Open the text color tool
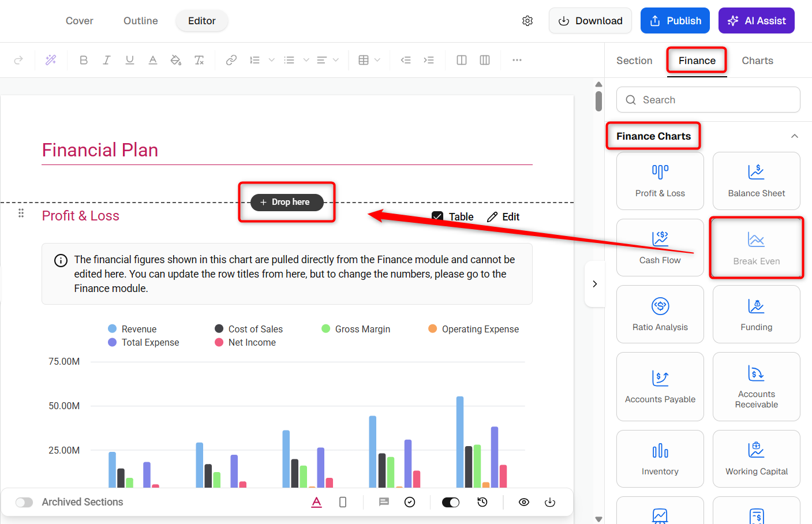Viewport: 812px width, 524px height. pyautogui.click(x=153, y=60)
